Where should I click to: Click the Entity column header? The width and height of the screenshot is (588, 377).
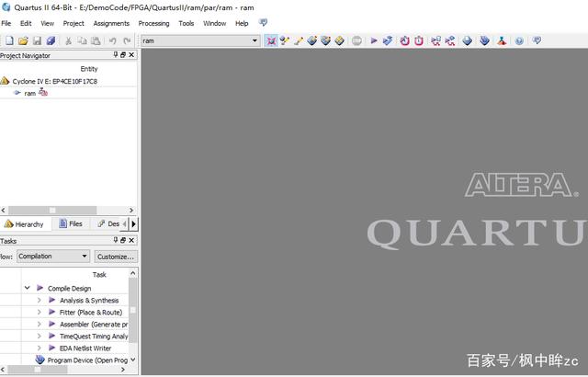pyautogui.click(x=89, y=69)
